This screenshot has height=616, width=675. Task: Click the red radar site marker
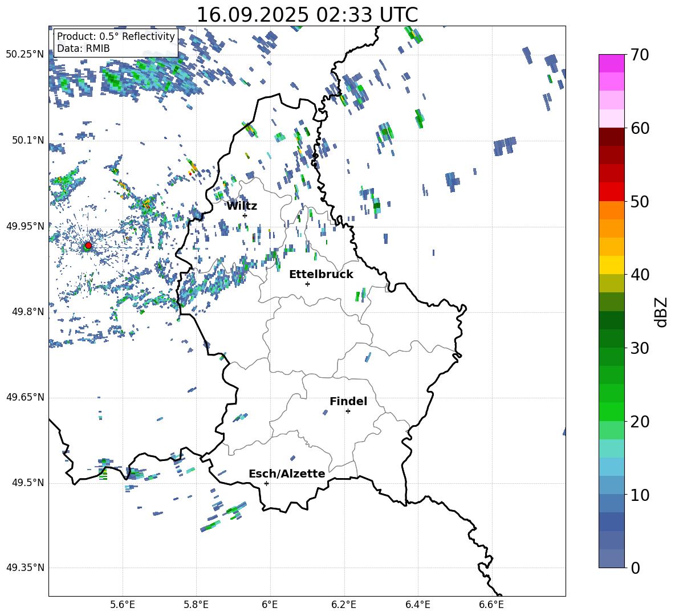[88, 246]
